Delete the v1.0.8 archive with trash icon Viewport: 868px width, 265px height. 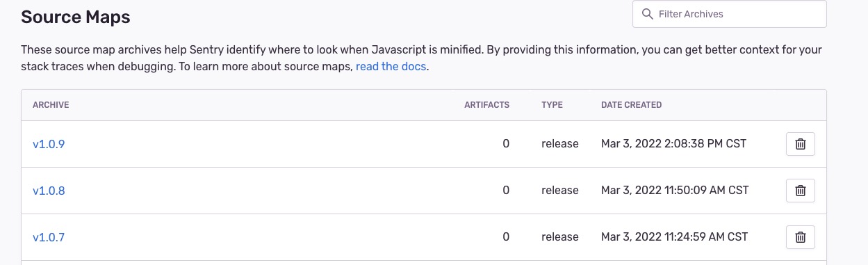[800, 191]
